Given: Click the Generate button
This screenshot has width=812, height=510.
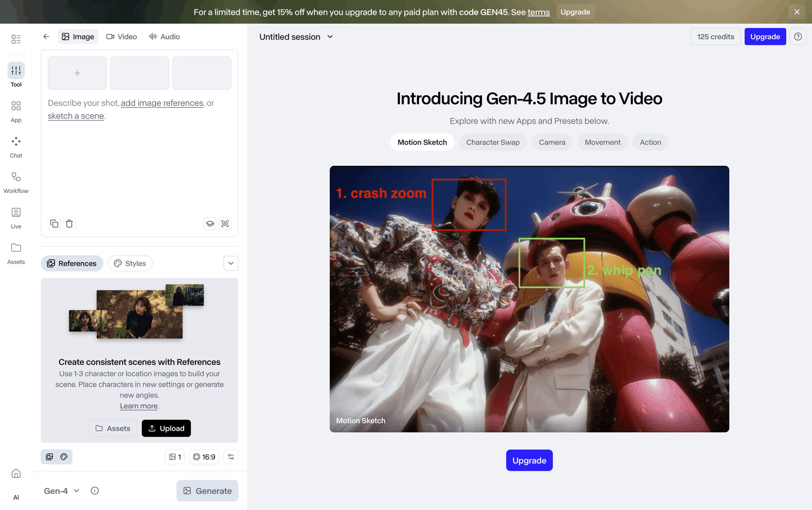Looking at the screenshot, I should pyautogui.click(x=207, y=491).
